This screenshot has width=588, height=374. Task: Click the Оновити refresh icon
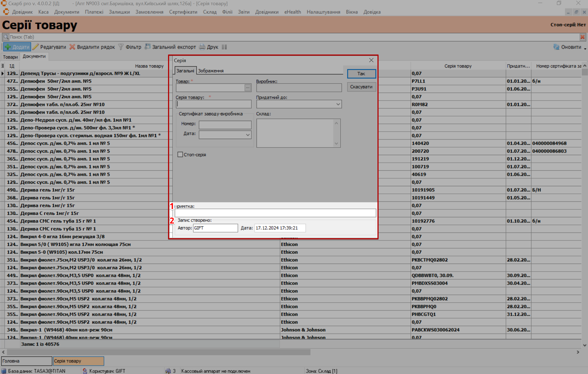click(556, 47)
